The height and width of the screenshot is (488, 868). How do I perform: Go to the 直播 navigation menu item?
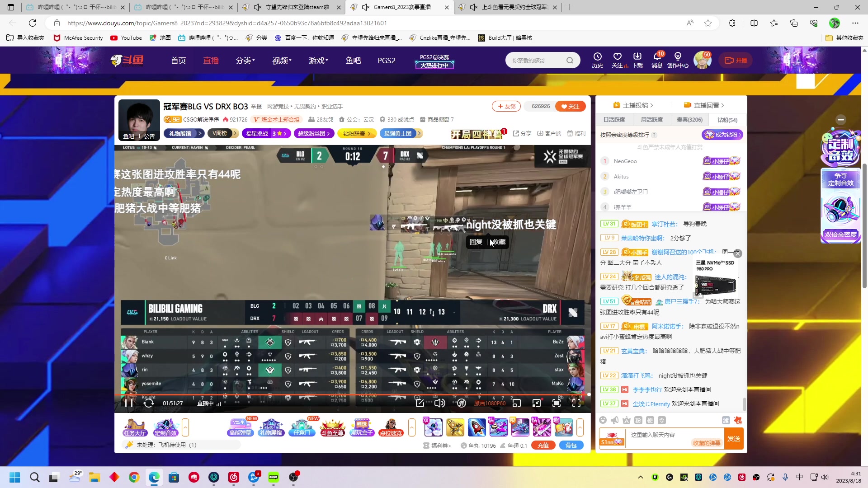coord(211,60)
